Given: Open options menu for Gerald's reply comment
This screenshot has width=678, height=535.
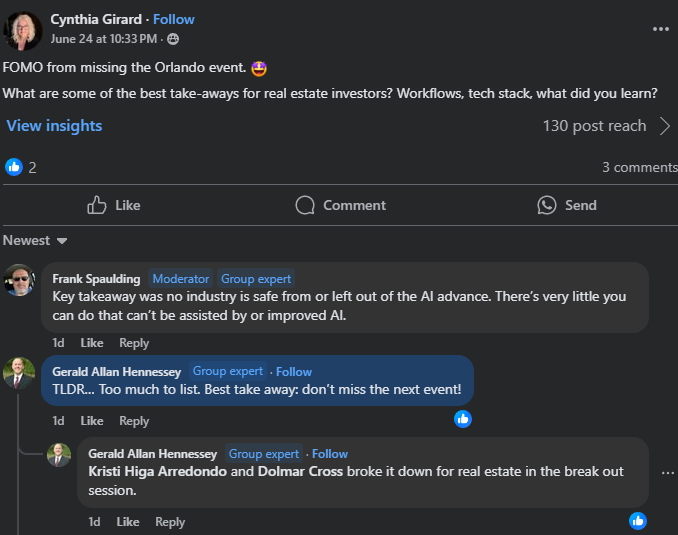Looking at the screenshot, I should pos(668,473).
